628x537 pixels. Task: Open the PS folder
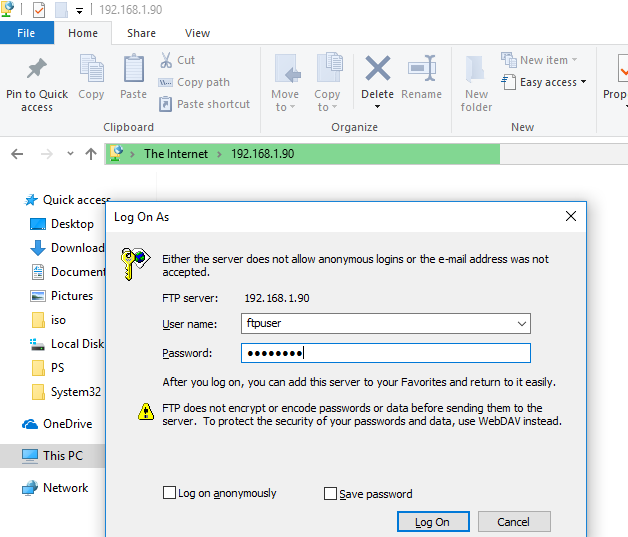coord(47,368)
